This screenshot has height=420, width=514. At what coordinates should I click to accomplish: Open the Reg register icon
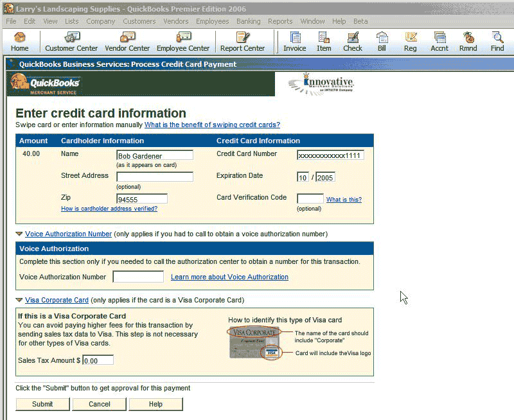[x=410, y=42]
